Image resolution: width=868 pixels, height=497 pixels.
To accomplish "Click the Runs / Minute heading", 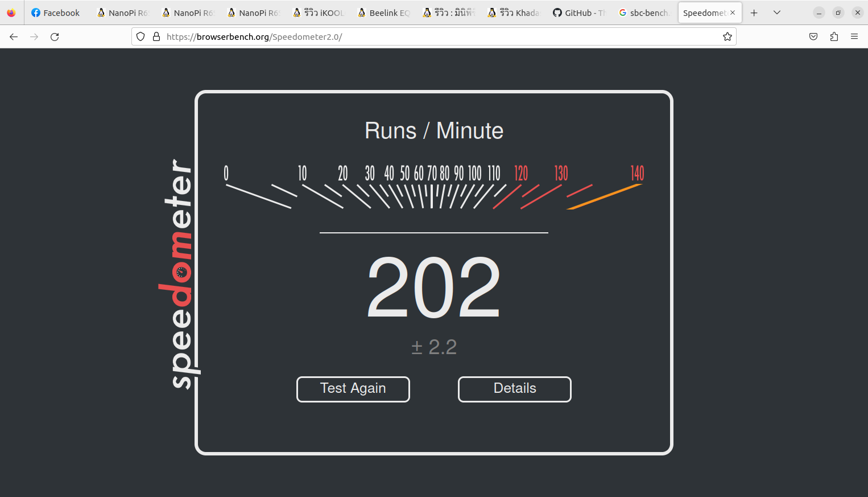I will point(434,131).
